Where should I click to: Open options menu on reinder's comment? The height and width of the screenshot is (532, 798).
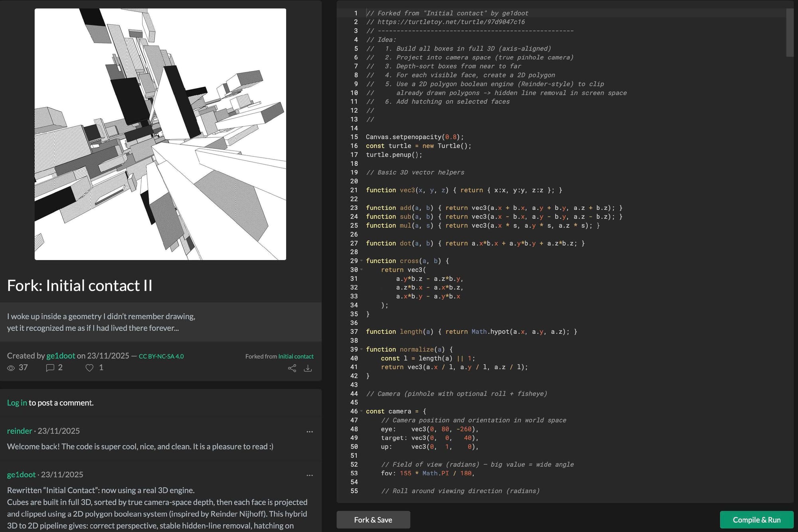[x=310, y=432]
